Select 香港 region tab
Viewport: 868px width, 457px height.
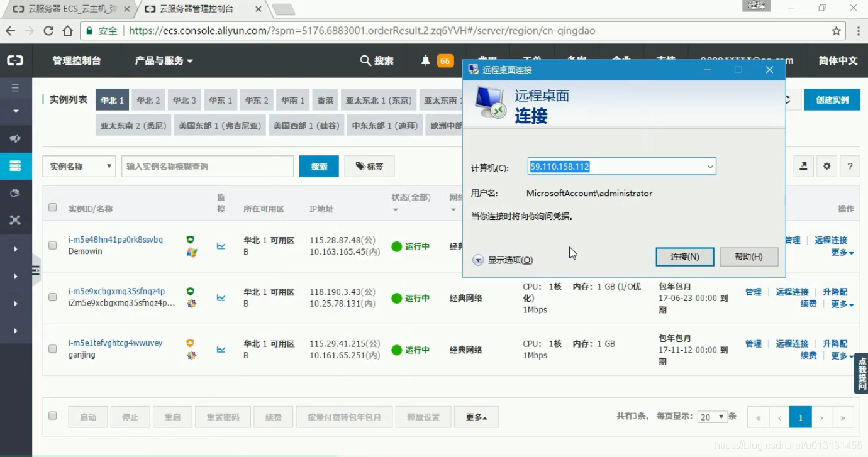325,100
